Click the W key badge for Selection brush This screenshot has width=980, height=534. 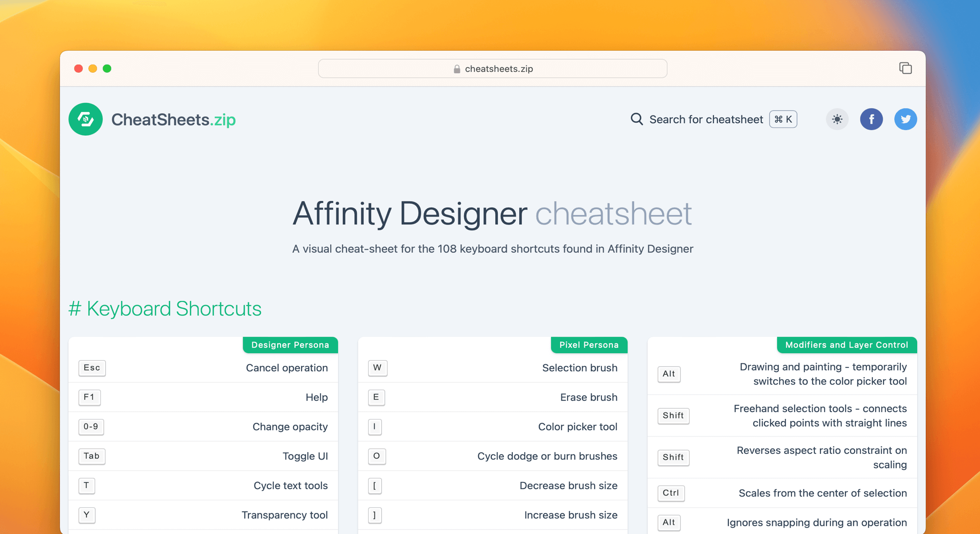pos(377,368)
